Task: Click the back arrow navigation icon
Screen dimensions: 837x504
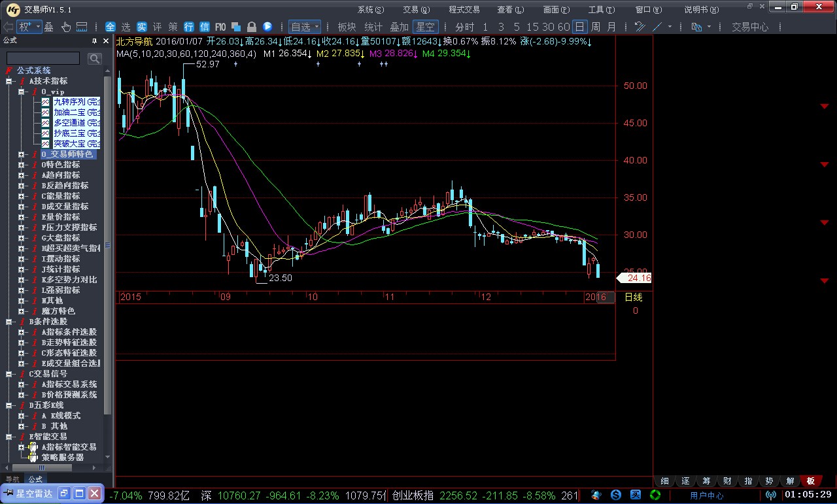Action: [8, 27]
